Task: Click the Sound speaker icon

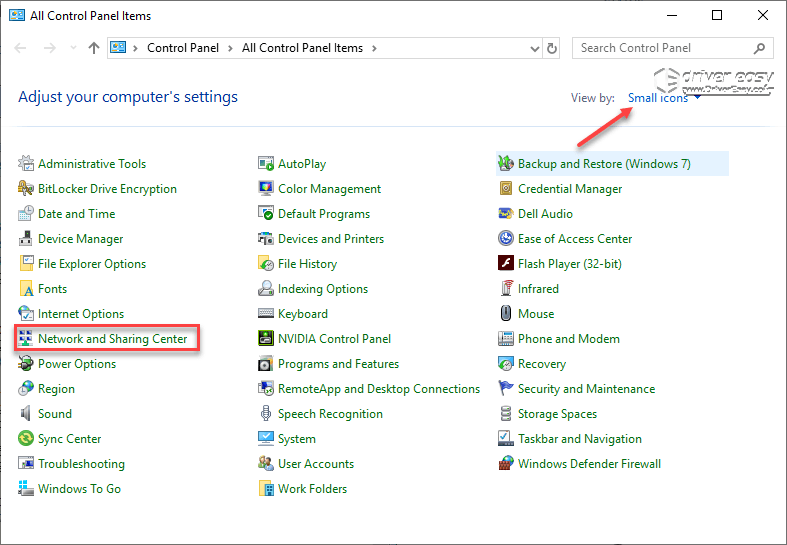Action: [x=26, y=414]
